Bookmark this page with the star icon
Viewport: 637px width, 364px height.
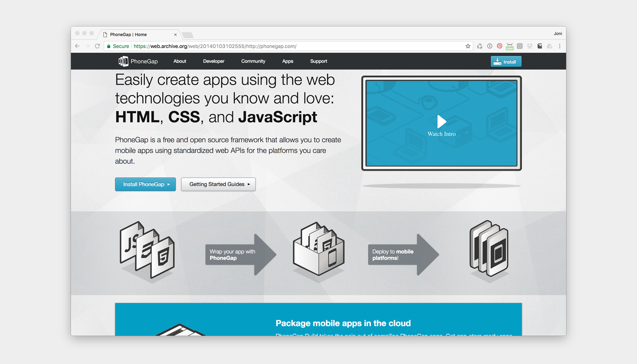(x=468, y=46)
